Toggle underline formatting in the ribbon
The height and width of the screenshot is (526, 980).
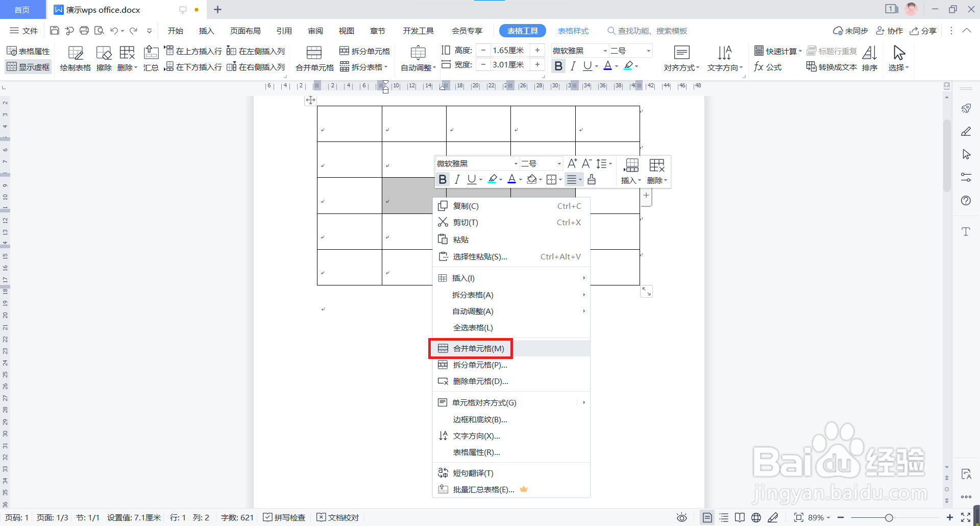(x=587, y=66)
